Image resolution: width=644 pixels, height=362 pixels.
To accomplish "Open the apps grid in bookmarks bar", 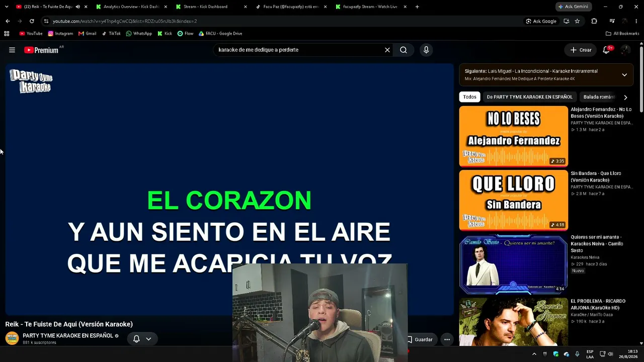I will pos(7,34).
